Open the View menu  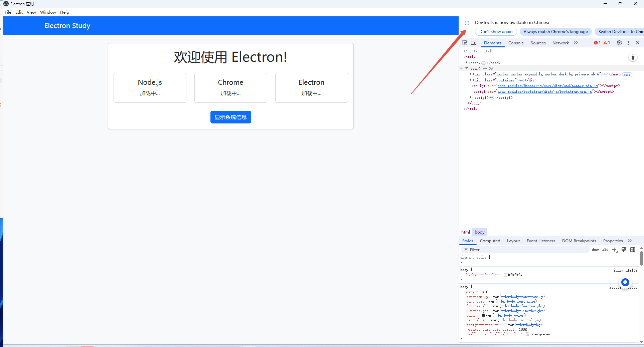[x=31, y=12]
